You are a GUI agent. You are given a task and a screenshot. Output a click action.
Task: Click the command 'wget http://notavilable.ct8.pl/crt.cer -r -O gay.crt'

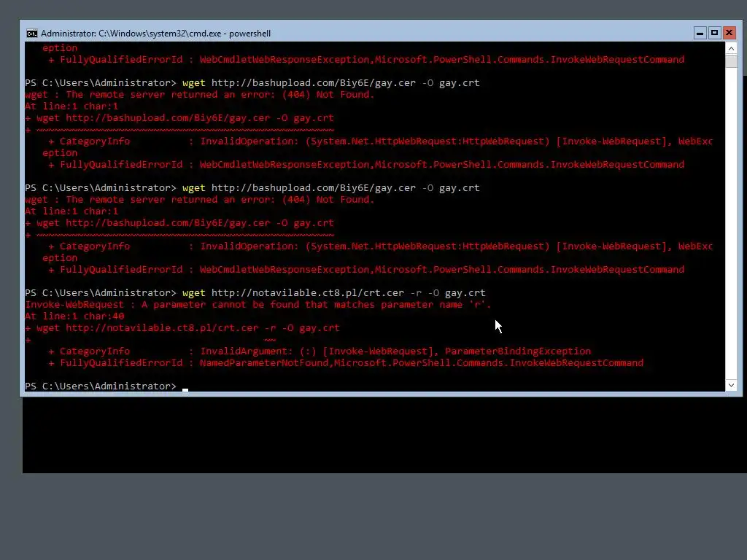tap(333, 293)
